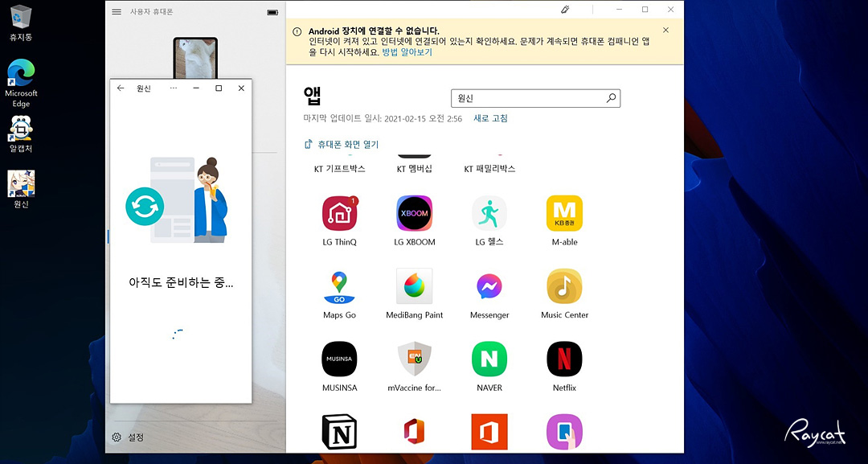Image resolution: width=868 pixels, height=464 pixels.
Task: Open the MediBang Paint app
Action: pyautogui.click(x=414, y=286)
